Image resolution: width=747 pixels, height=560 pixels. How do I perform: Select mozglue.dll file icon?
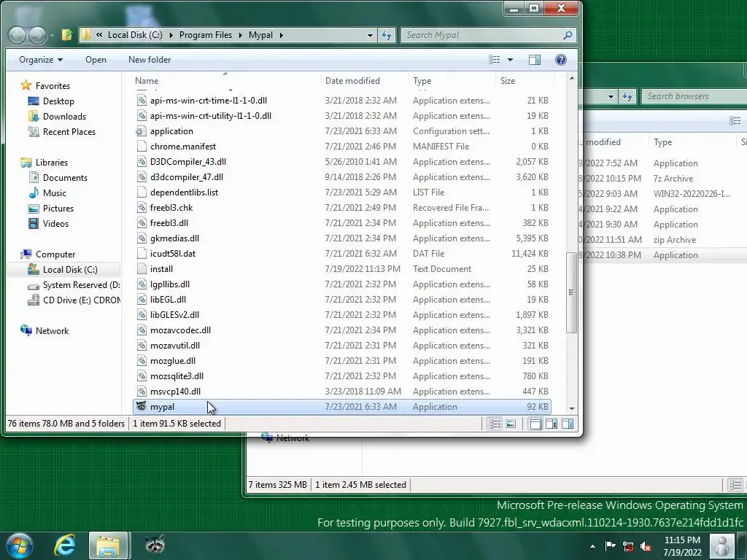pos(141,360)
